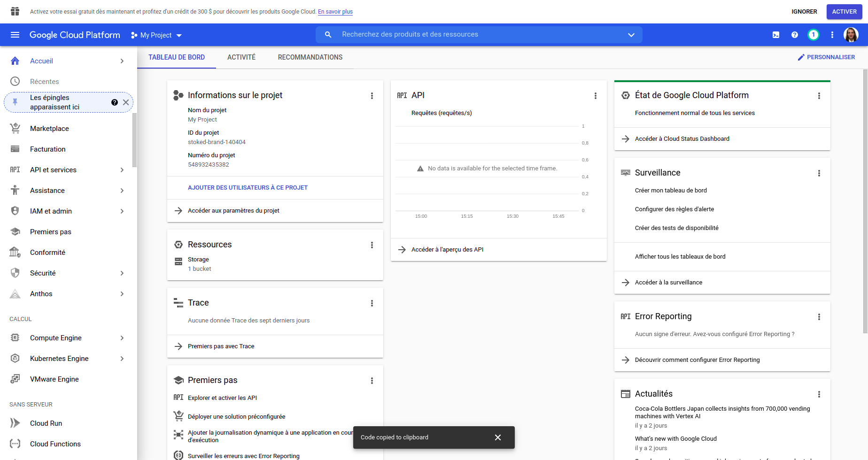Open more options on API card
The image size is (868, 460).
(596, 96)
